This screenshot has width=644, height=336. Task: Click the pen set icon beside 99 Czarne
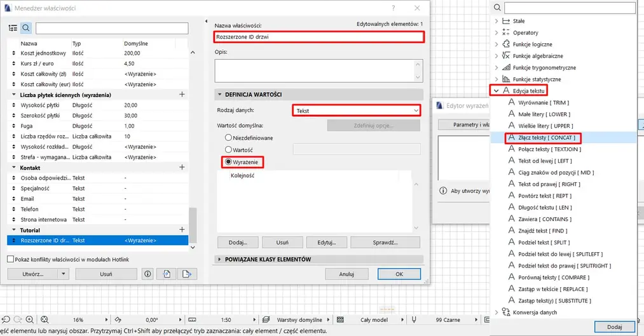tap(414, 319)
